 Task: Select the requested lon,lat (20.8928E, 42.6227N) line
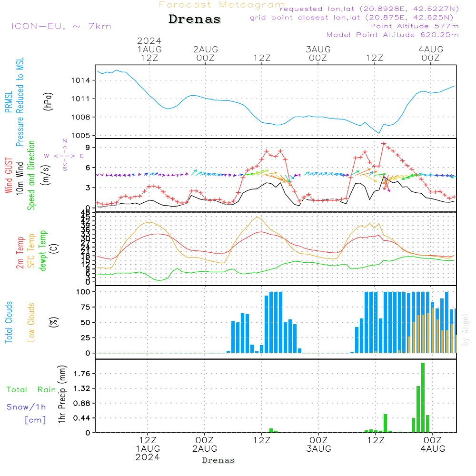coord(369,9)
